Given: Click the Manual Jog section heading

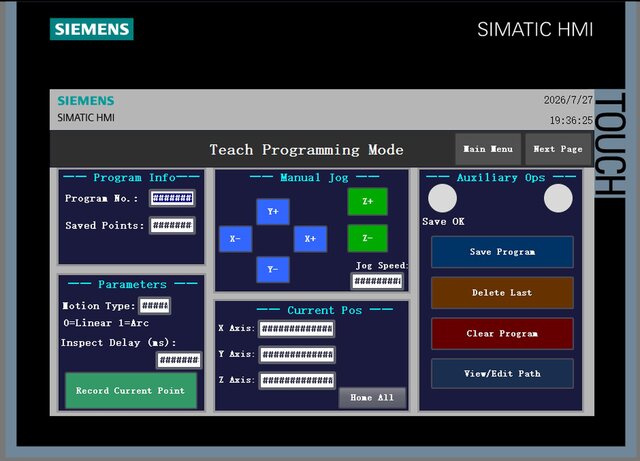Looking at the screenshot, I should [x=314, y=178].
